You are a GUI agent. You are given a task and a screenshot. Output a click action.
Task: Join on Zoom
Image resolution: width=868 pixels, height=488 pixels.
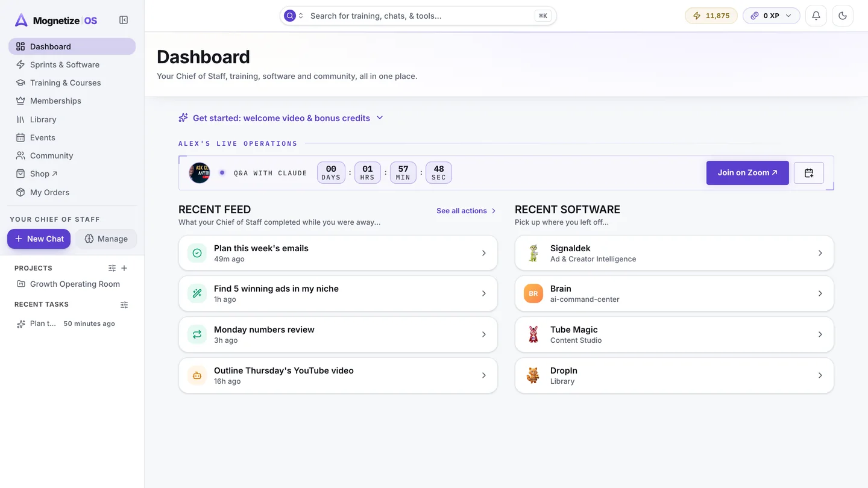(747, 173)
